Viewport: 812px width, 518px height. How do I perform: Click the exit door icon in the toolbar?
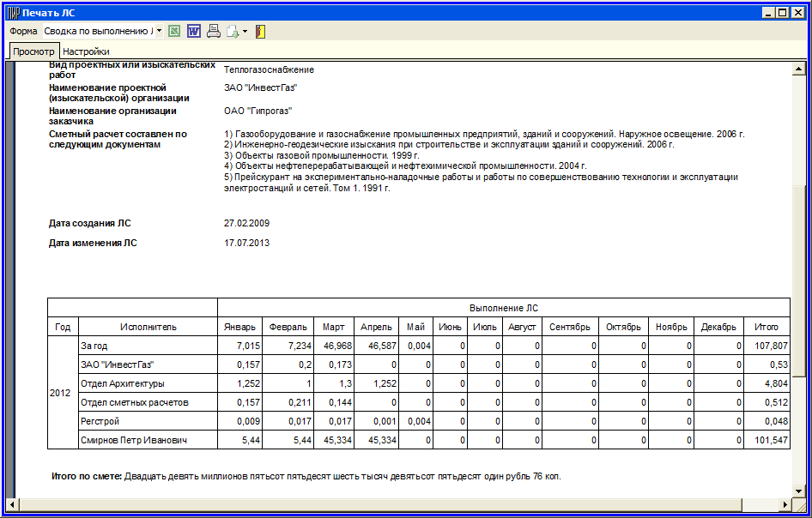pyautogui.click(x=260, y=32)
